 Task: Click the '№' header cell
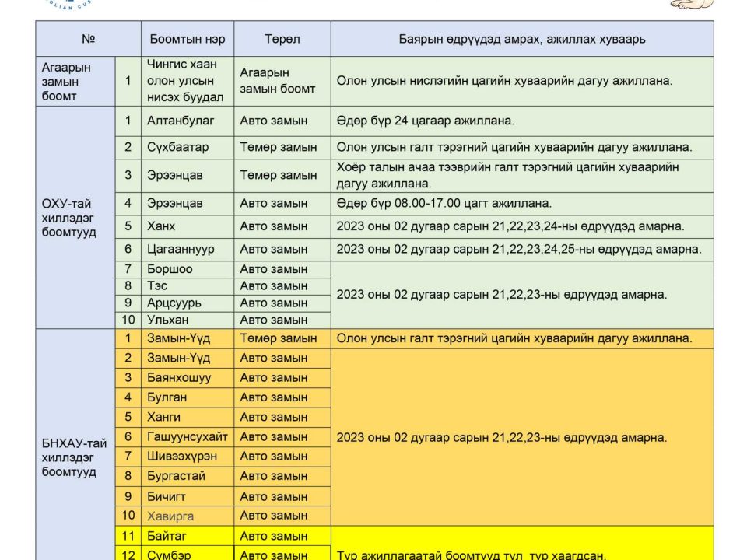88,39
